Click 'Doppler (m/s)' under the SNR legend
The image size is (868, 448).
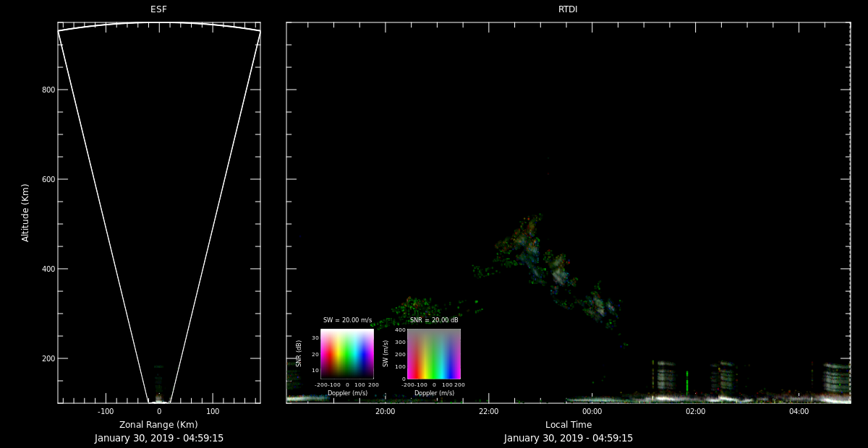tap(347, 393)
